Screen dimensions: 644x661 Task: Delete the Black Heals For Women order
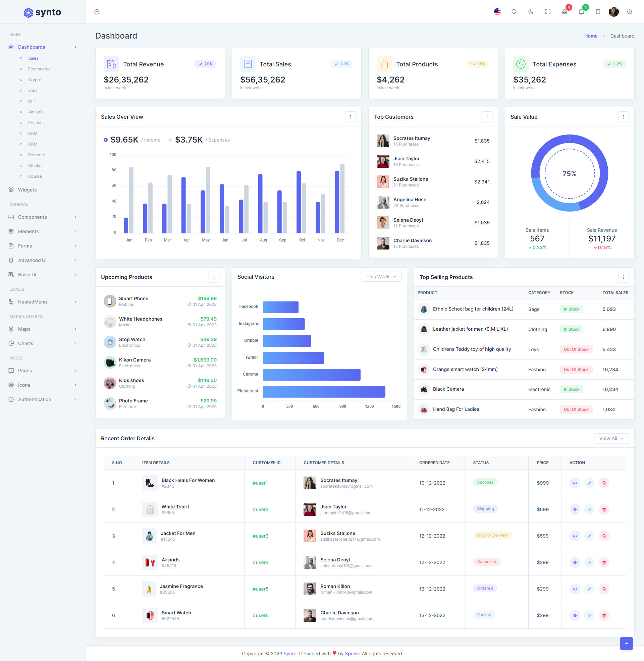pyautogui.click(x=604, y=483)
